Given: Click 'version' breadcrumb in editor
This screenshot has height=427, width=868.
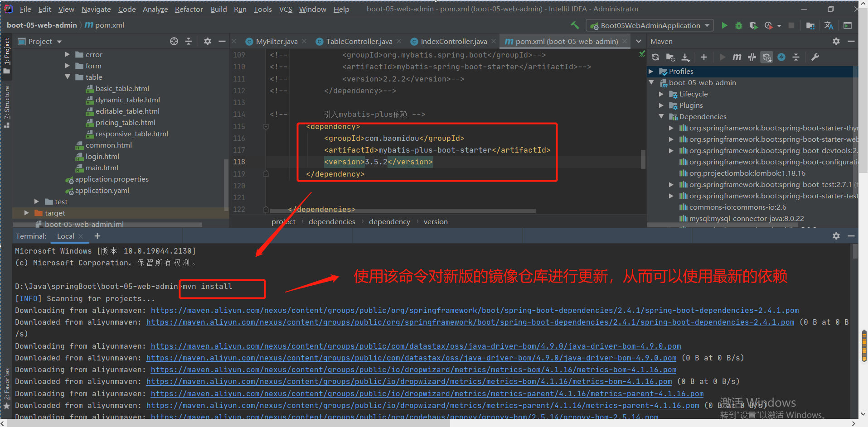Looking at the screenshot, I should tap(436, 221).
